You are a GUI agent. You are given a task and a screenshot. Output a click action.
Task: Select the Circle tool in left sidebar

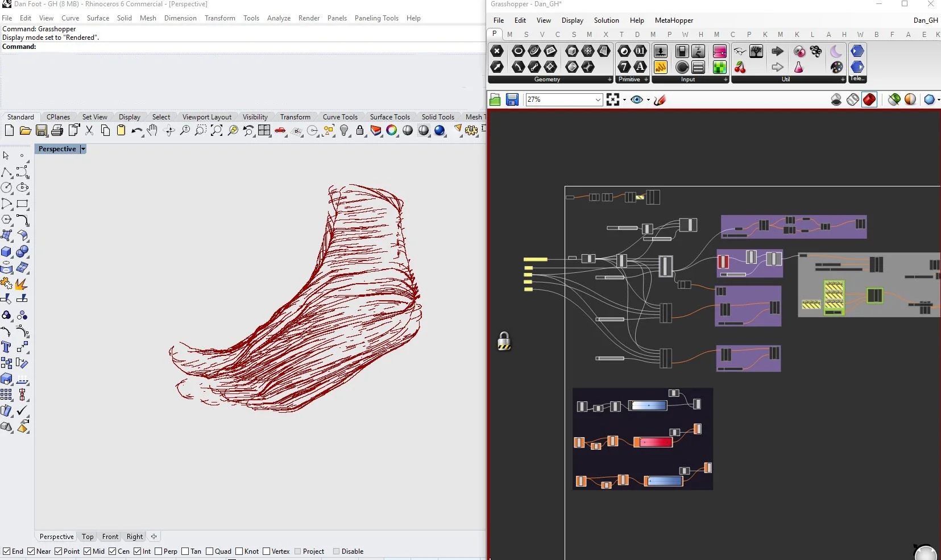click(x=6, y=188)
